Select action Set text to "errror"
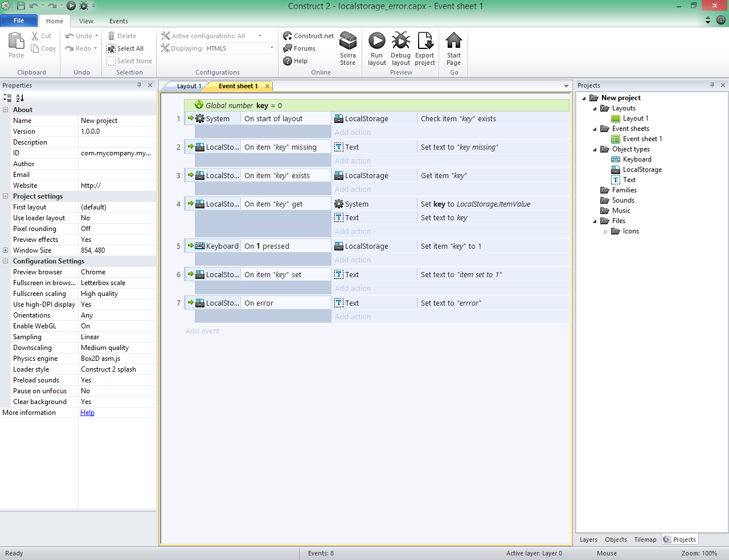The image size is (729, 560). 450,303
